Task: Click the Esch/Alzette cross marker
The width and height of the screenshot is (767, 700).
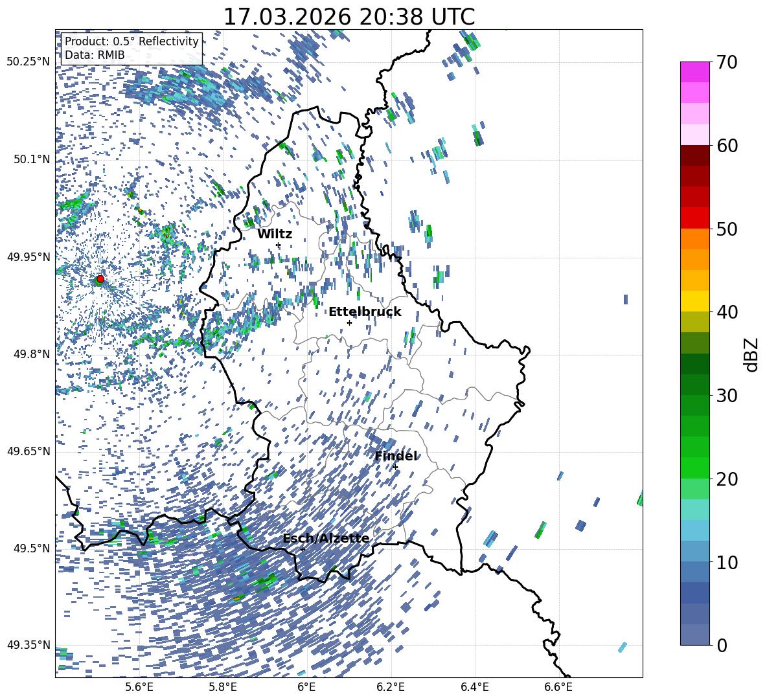Action: point(303,549)
